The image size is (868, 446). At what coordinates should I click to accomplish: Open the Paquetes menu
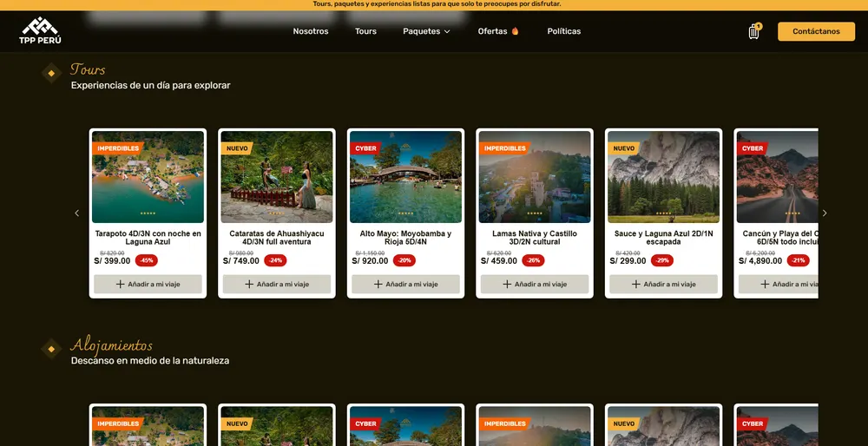426,31
